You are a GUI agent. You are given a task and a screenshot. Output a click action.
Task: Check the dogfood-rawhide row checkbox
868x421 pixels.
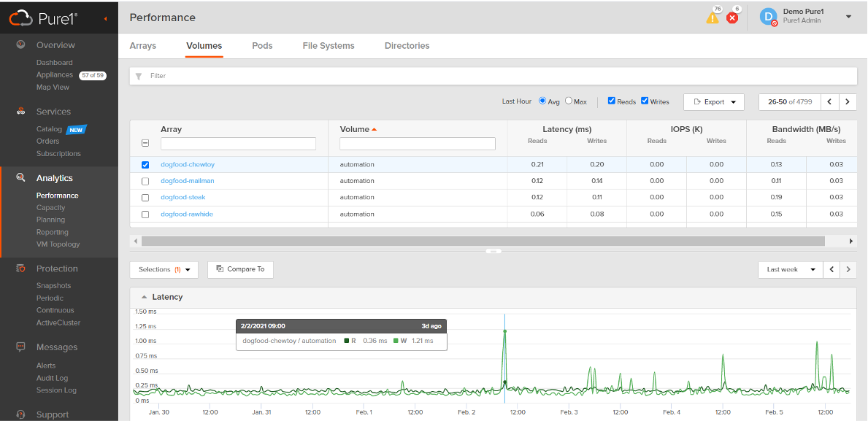tap(145, 214)
